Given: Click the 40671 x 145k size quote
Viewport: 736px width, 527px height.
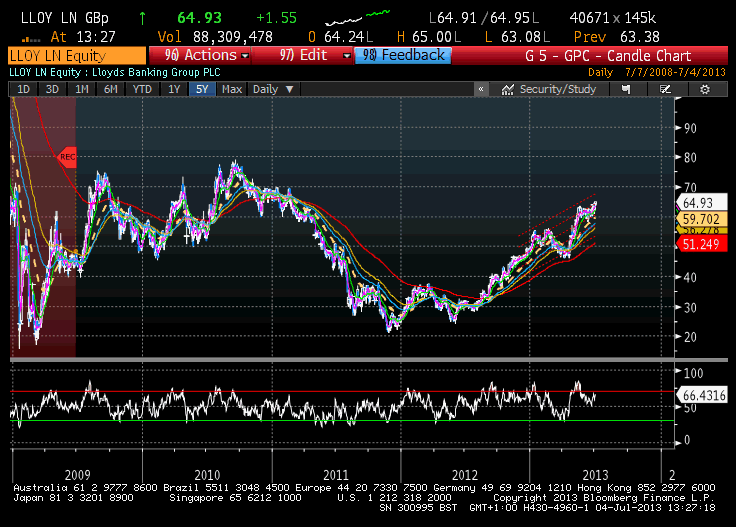Looking at the screenshot, I should [613, 18].
